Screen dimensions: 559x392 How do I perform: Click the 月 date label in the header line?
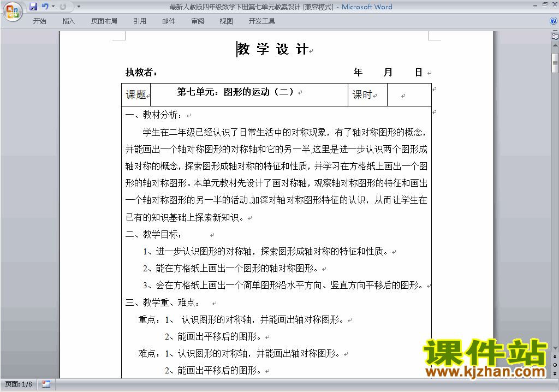[388, 73]
